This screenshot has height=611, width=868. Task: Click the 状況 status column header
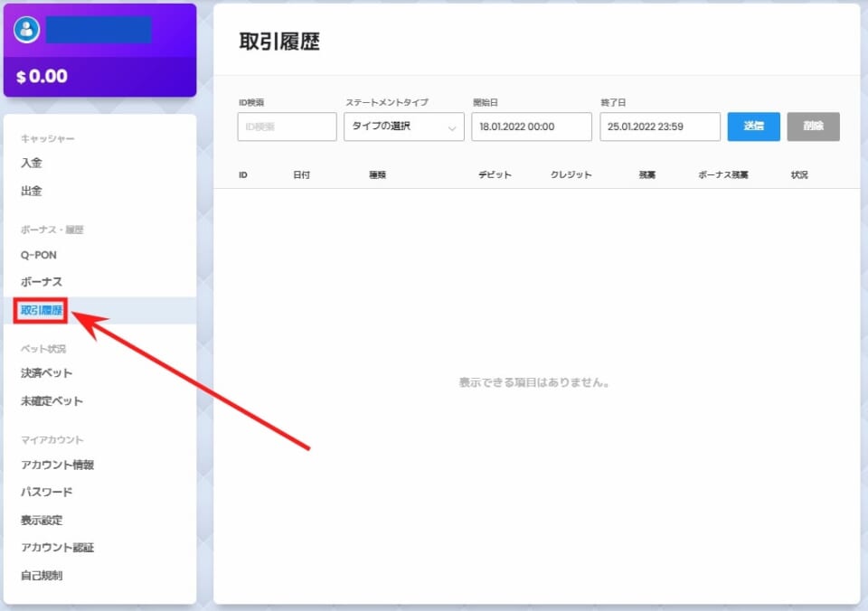(799, 174)
